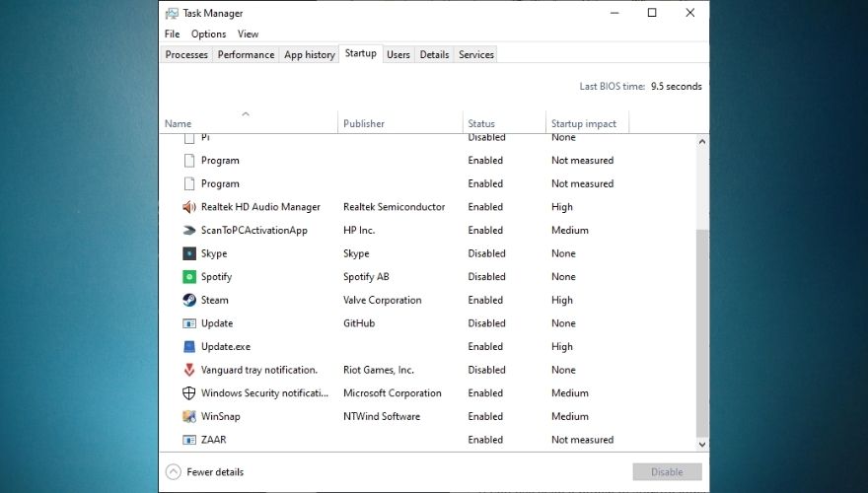Select Windows Security notification entry name
The height and width of the screenshot is (493, 868).
tap(264, 392)
